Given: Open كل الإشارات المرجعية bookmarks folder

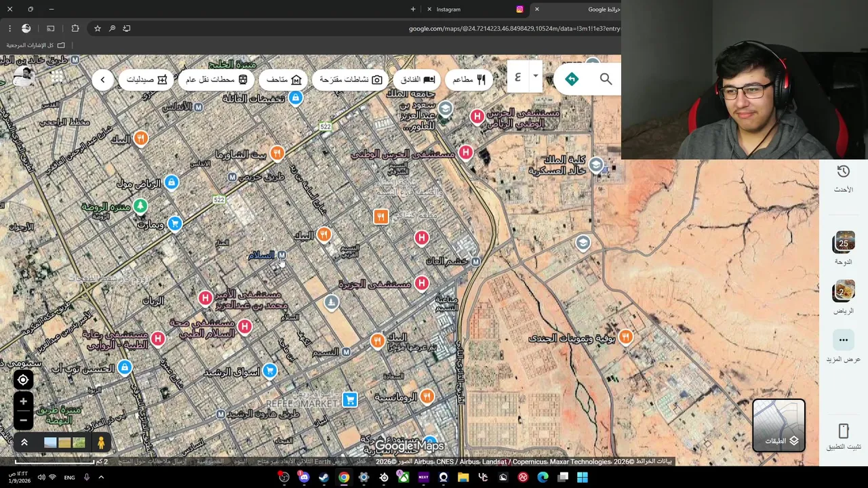Looking at the screenshot, I should pyautogui.click(x=35, y=45).
